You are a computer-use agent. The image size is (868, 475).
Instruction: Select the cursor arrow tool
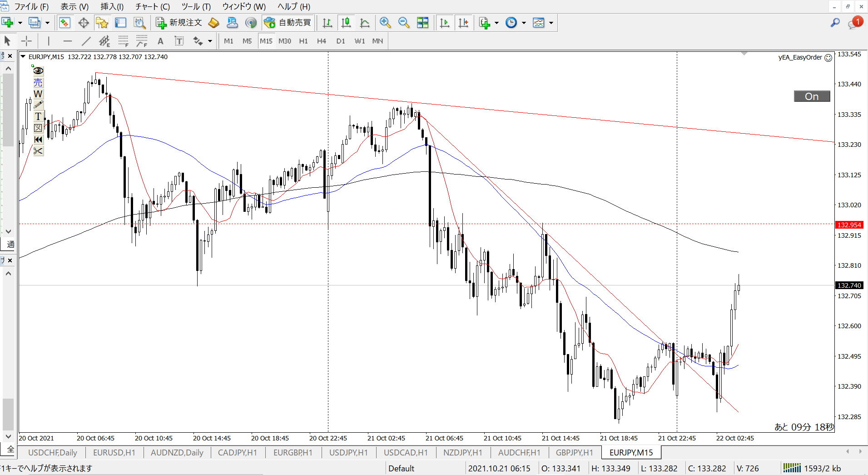point(7,41)
